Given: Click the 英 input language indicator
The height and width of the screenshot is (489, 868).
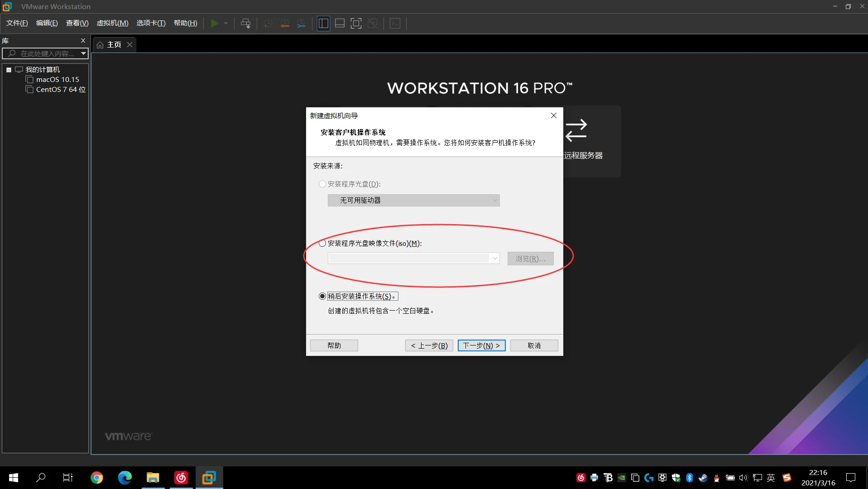Looking at the screenshot, I should 771,478.
